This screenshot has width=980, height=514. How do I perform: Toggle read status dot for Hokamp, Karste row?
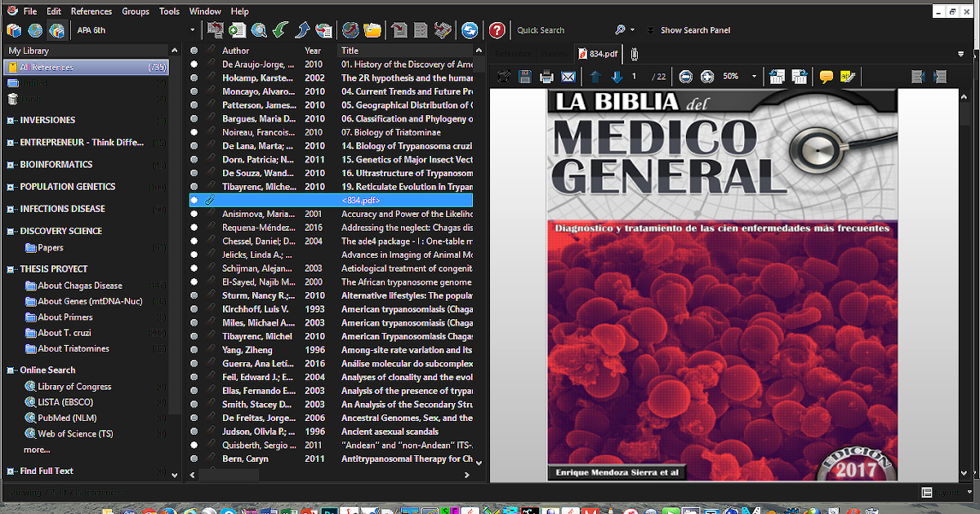194,78
